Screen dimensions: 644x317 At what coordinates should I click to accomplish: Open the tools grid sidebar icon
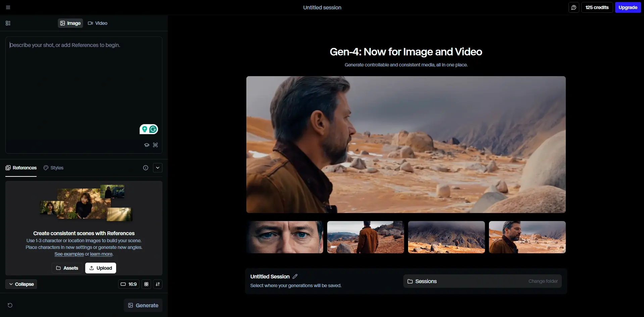[8, 23]
